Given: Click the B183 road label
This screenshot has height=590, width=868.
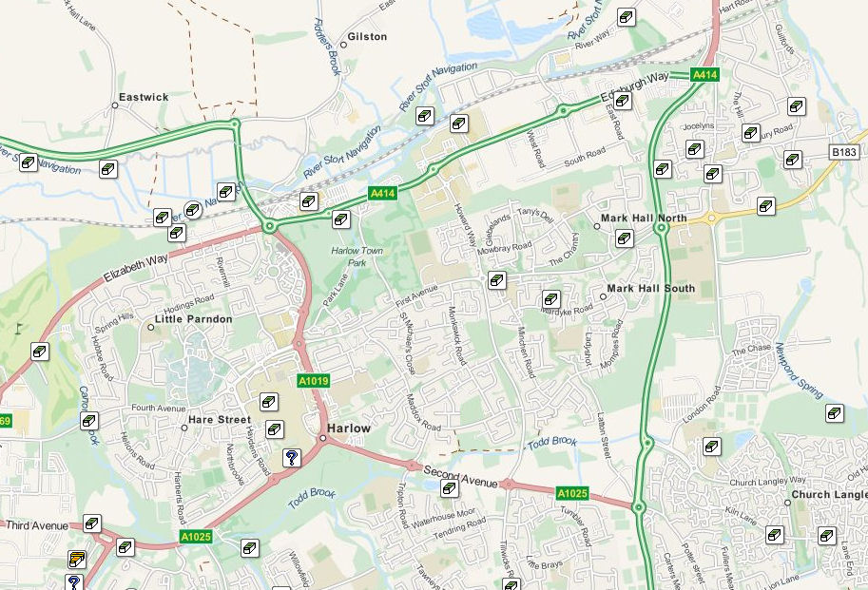Looking at the screenshot, I should (844, 151).
